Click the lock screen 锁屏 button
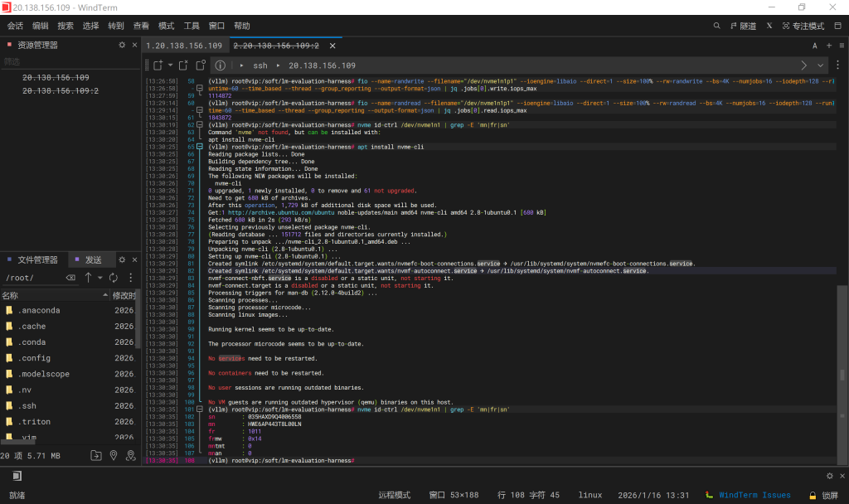Image resolution: width=849 pixels, height=504 pixels. coord(821,495)
